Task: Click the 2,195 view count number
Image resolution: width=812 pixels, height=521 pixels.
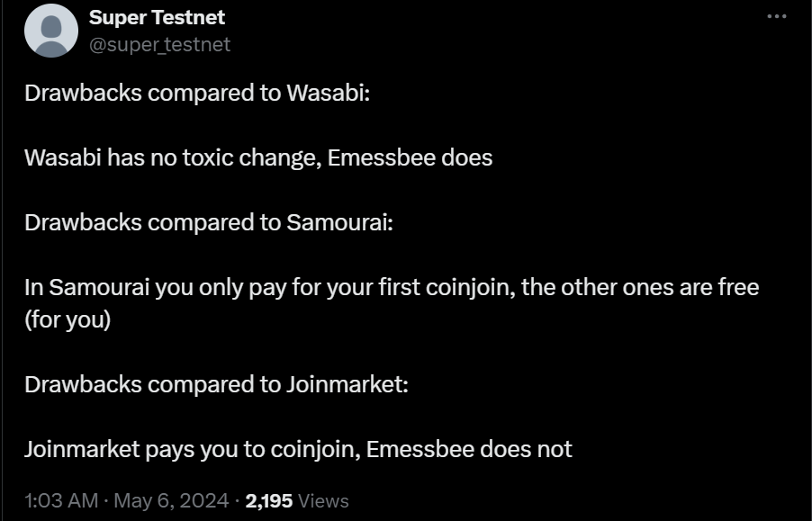Action: click(269, 500)
